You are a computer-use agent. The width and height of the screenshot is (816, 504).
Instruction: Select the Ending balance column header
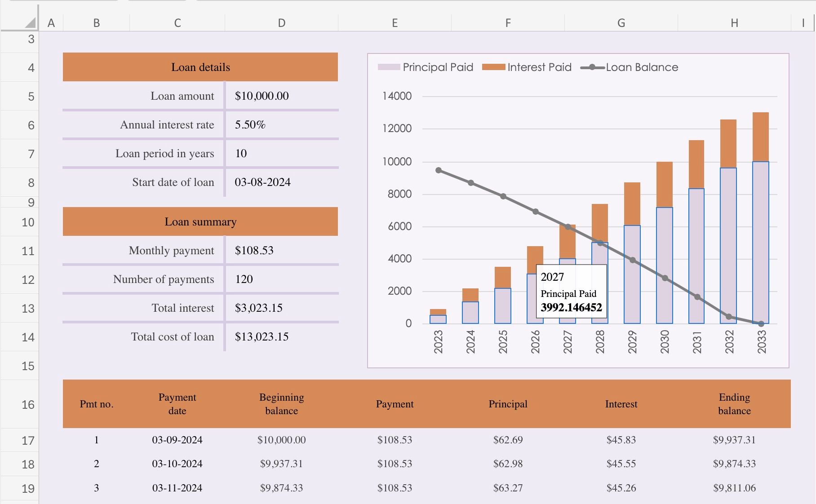click(734, 404)
